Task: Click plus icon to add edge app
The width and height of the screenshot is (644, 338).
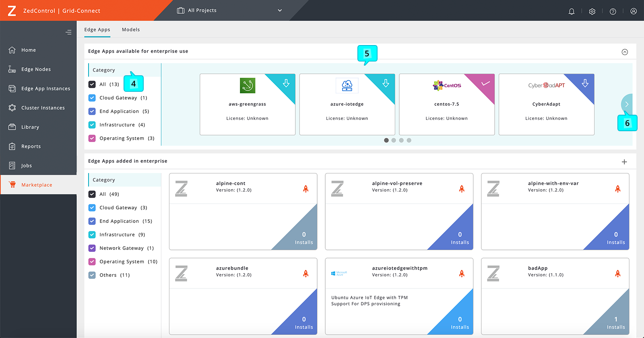Action: point(624,162)
